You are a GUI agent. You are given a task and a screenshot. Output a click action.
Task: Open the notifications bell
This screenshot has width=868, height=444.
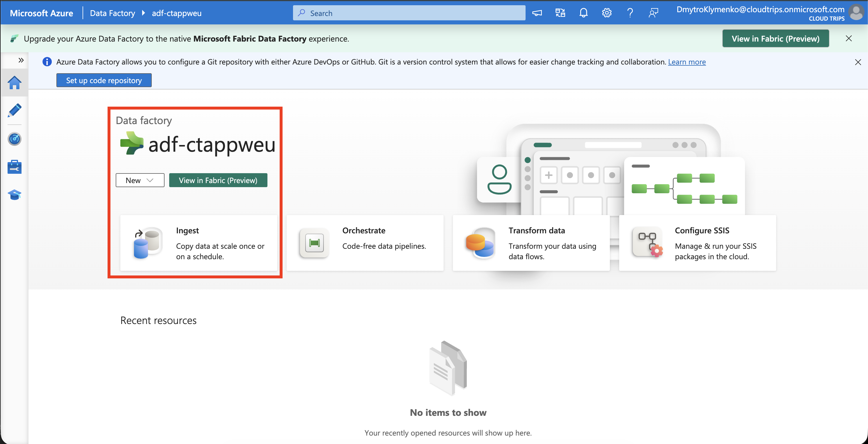(x=583, y=13)
